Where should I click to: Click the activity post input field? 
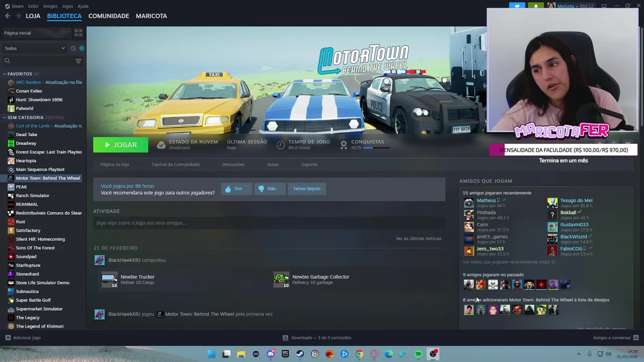[269, 223]
